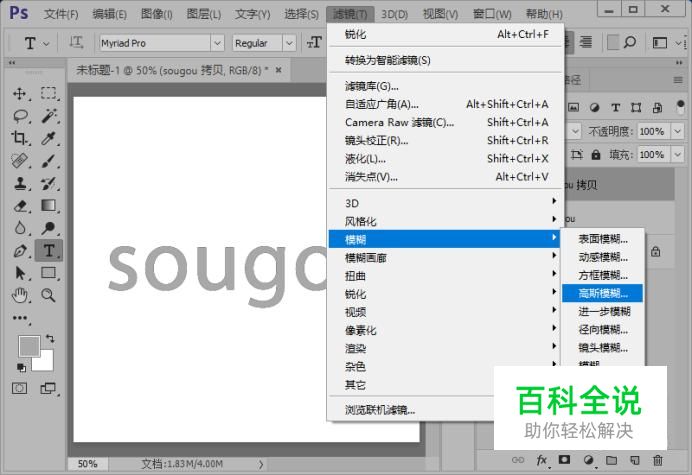Open the workspace switcher icon
Viewport: 692px width, 475px height.
click(x=660, y=43)
